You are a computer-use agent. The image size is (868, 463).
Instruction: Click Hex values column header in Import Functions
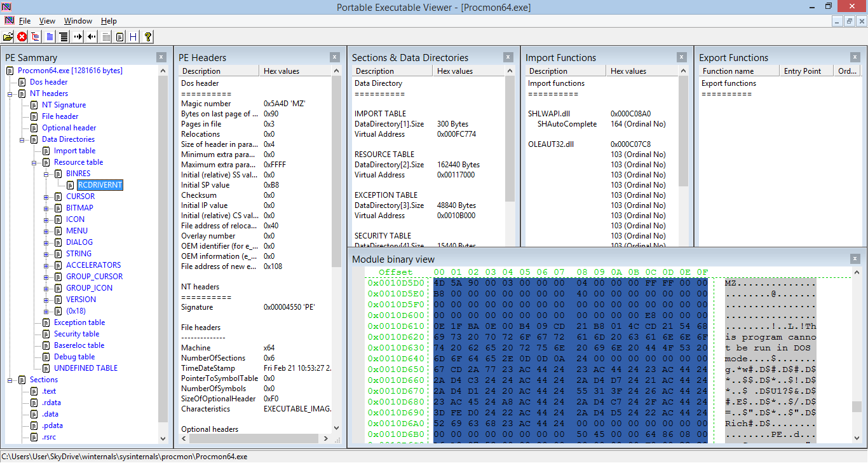tap(642, 71)
